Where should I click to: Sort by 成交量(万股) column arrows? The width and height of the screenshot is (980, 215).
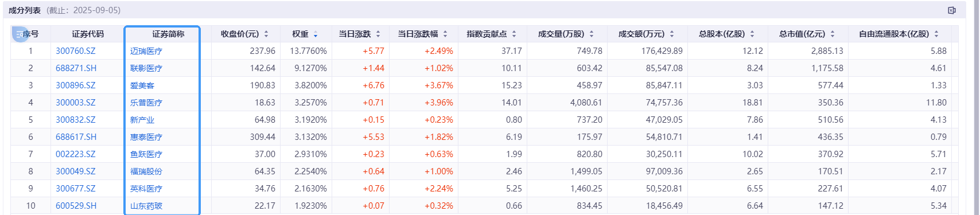(592, 34)
